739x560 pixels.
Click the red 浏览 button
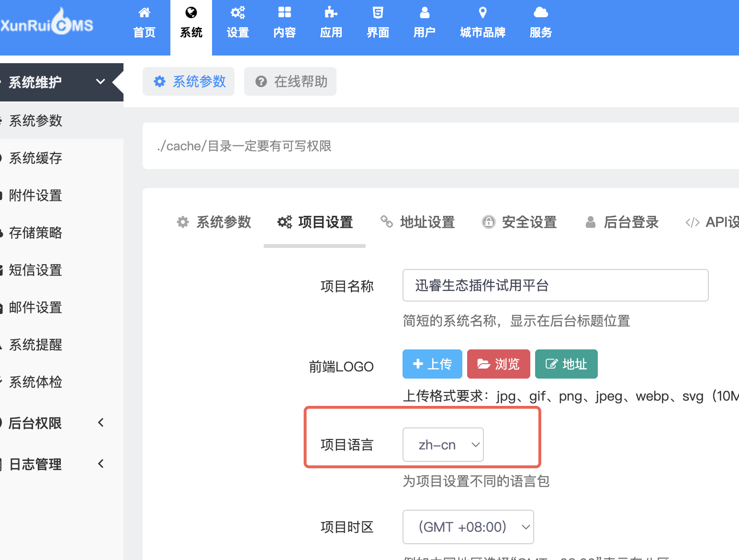(499, 364)
